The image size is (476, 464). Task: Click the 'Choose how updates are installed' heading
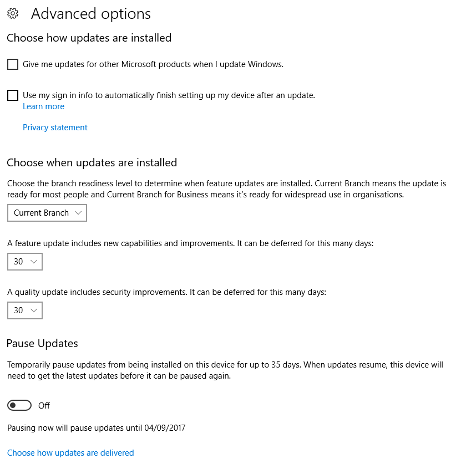click(x=89, y=38)
